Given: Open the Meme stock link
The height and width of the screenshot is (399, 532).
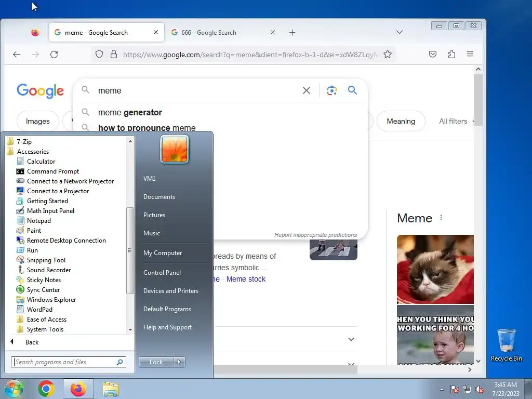Looking at the screenshot, I should (246, 279).
